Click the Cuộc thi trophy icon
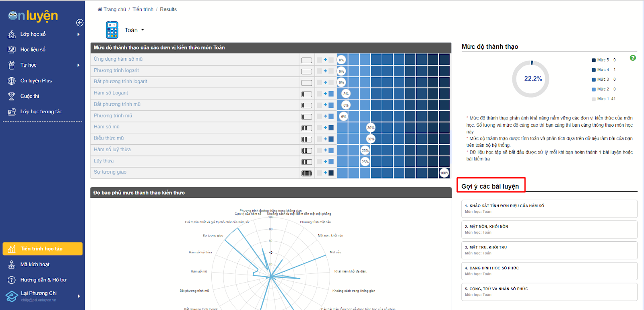Screen dimensions: 644x310 pos(12,96)
